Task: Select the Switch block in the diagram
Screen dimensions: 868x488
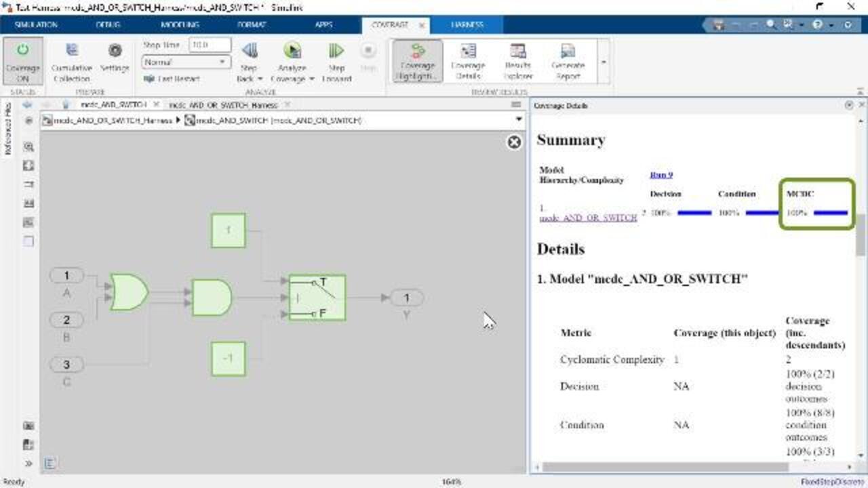Action: (317, 298)
